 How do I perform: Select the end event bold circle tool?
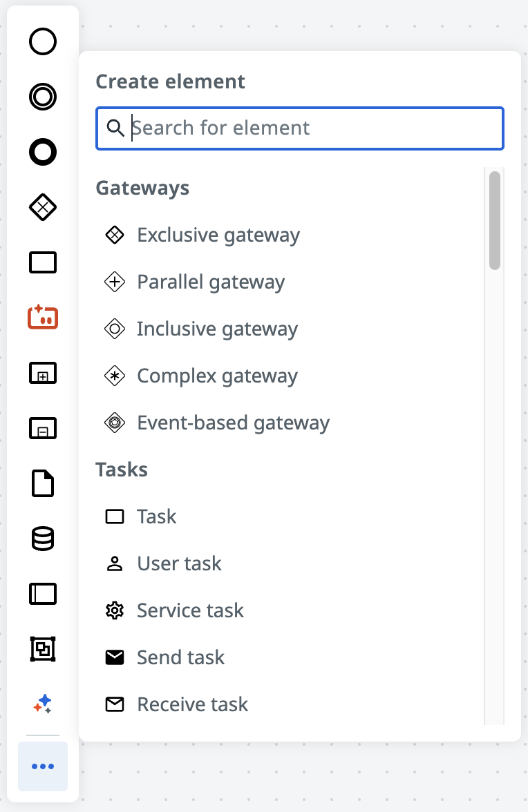pos(42,152)
